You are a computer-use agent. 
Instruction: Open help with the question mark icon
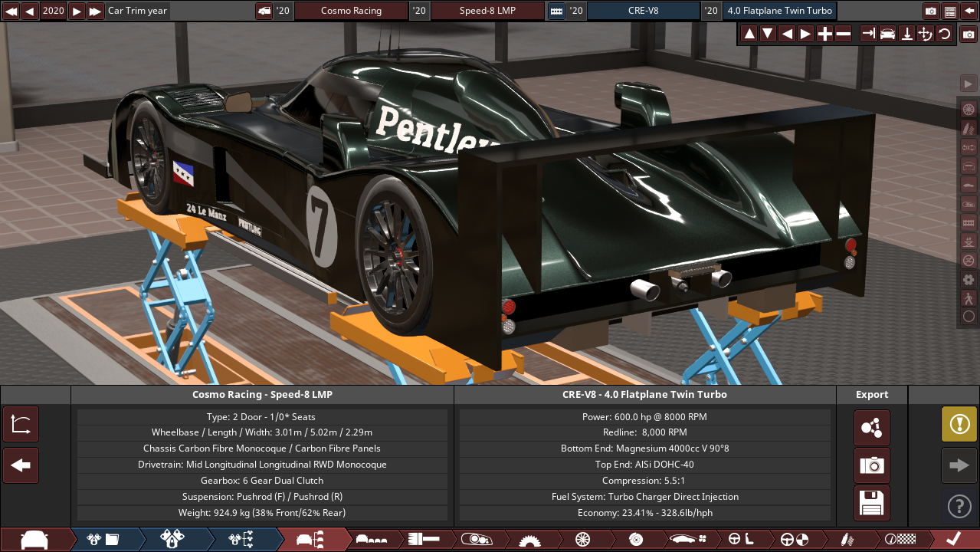click(959, 506)
